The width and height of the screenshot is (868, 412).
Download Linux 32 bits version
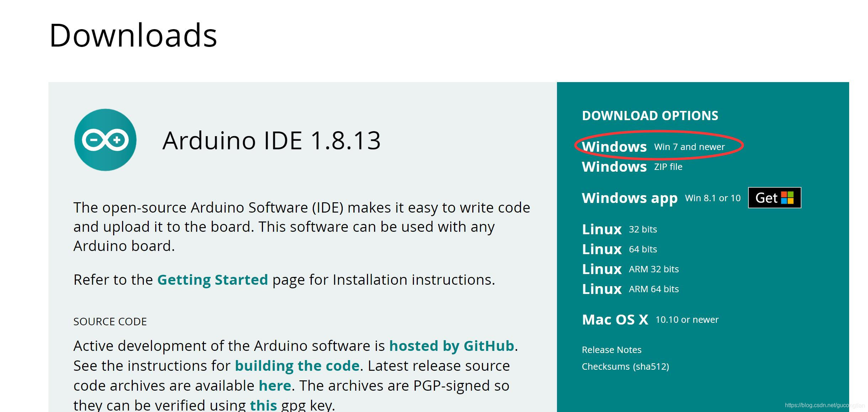click(601, 229)
